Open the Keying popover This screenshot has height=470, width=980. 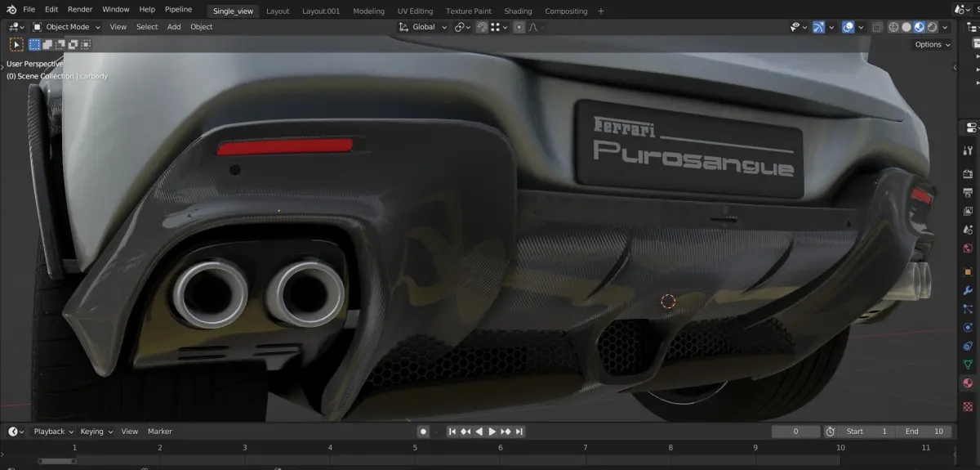click(x=96, y=432)
